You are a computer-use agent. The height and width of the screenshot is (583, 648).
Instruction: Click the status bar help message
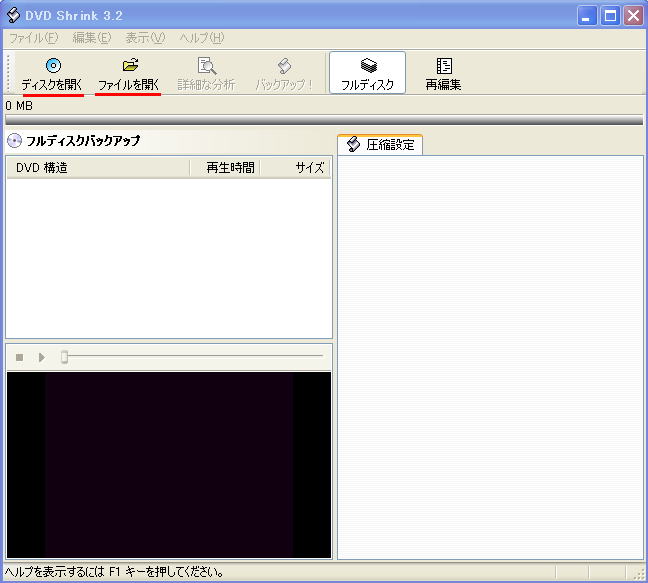click(114, 572)
